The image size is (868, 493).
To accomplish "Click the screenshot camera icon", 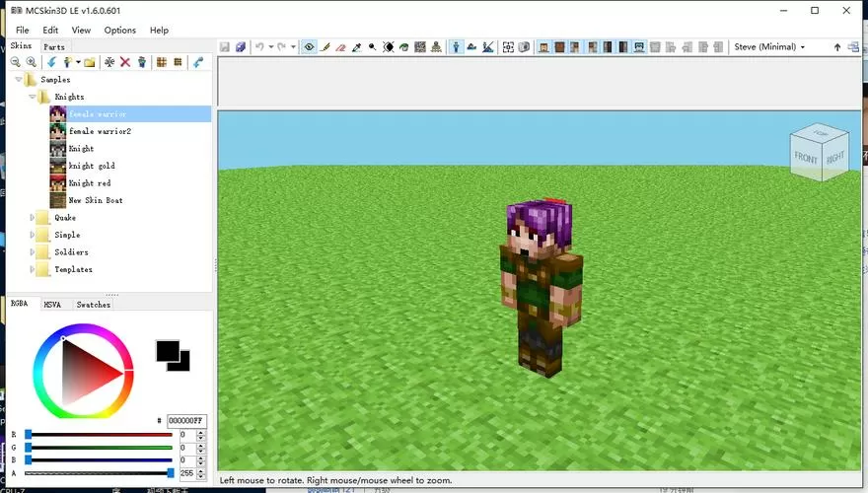I will click(524, 47).
